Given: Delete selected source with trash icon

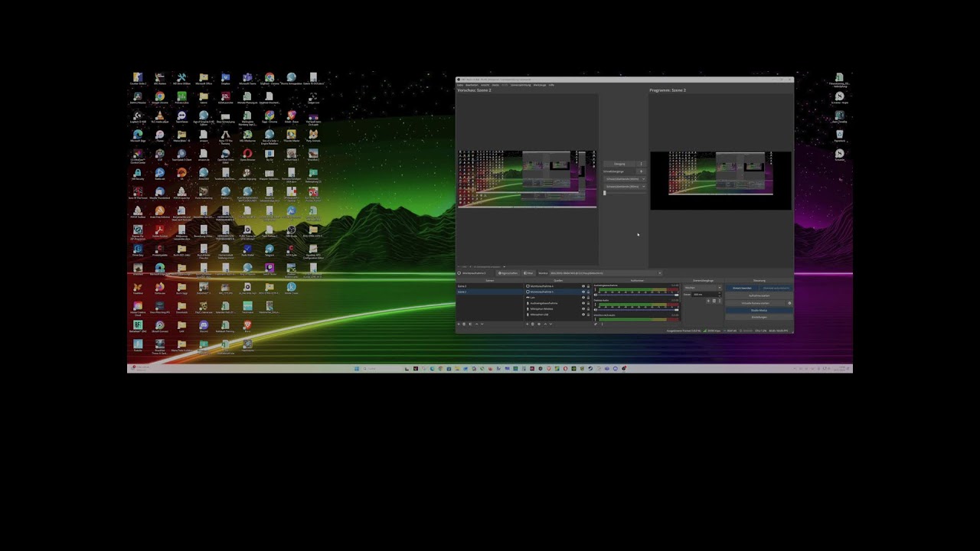Looking at the screenshot, I should tap(533, 324).
